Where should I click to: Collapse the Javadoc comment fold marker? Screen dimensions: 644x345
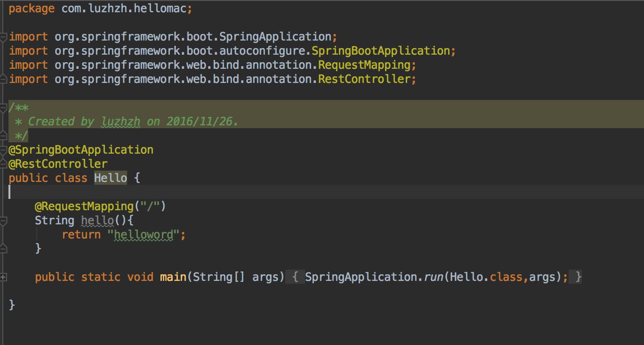3,107
